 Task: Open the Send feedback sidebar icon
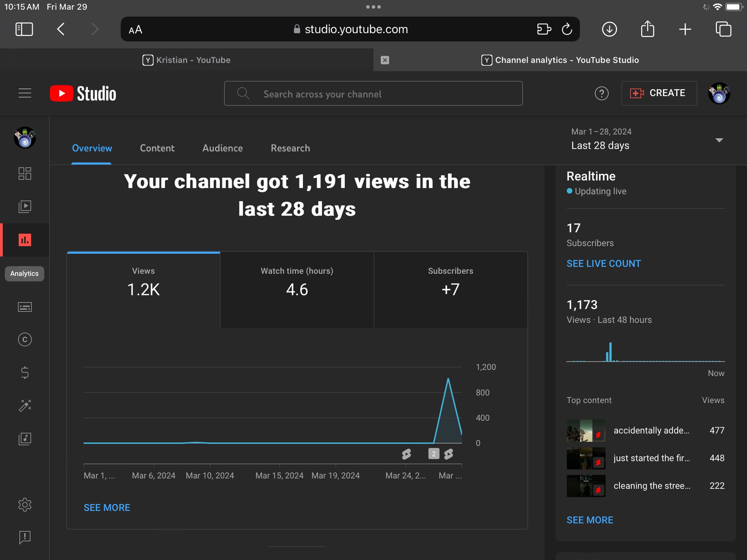(x=25, y=537)
